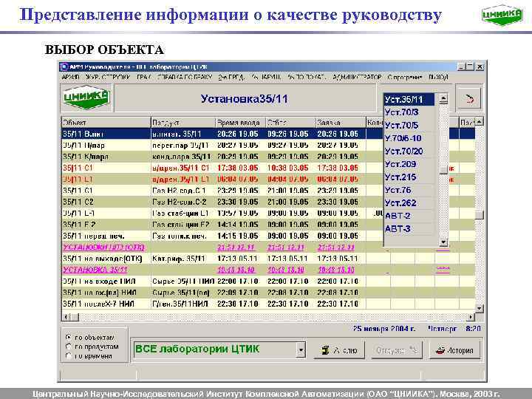Choose АВТ-2 in the unit list
The width and height of the screenshot is (532, 399).
[409, 216]
